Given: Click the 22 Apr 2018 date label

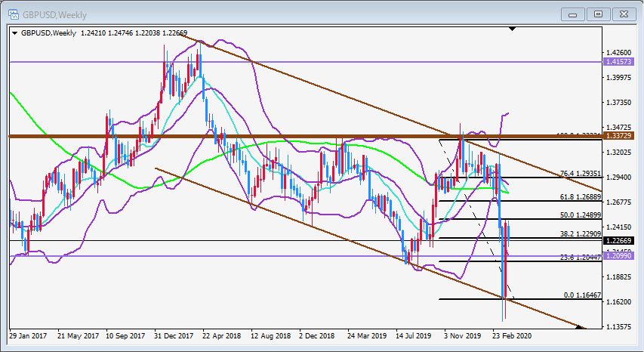Looking at the screenshot, I should point(221,335).
